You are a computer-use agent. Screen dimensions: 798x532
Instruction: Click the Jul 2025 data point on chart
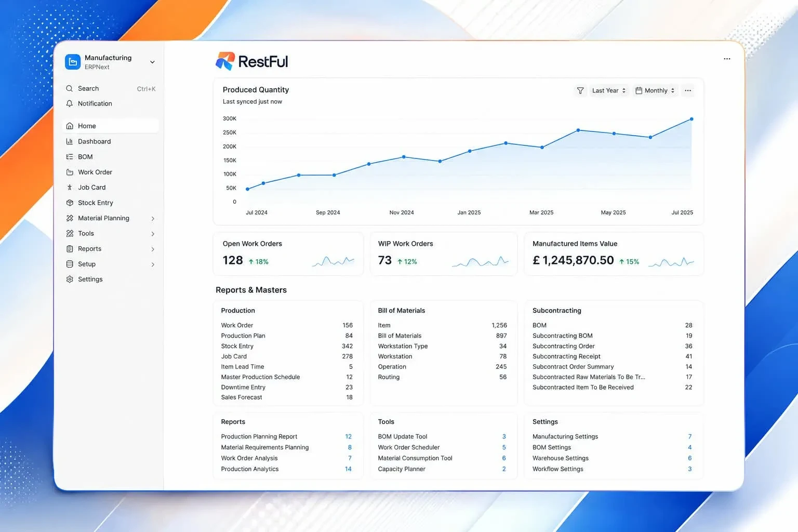(691, 119)
